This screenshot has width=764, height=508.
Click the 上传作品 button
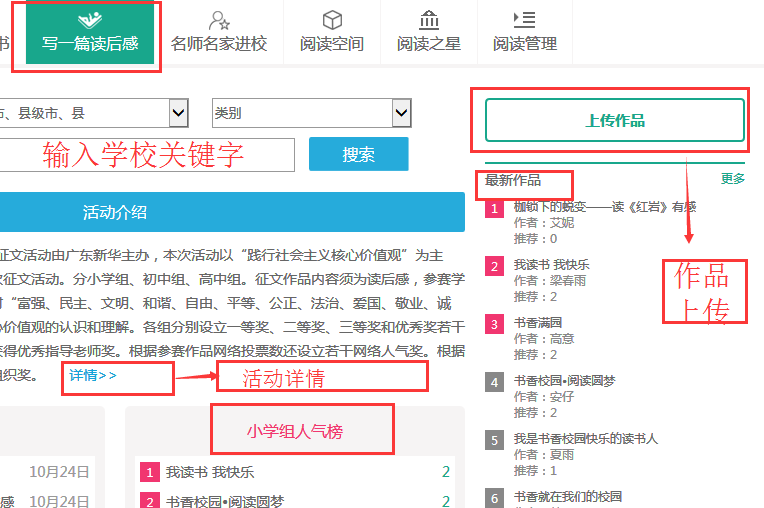pos(615,121)
